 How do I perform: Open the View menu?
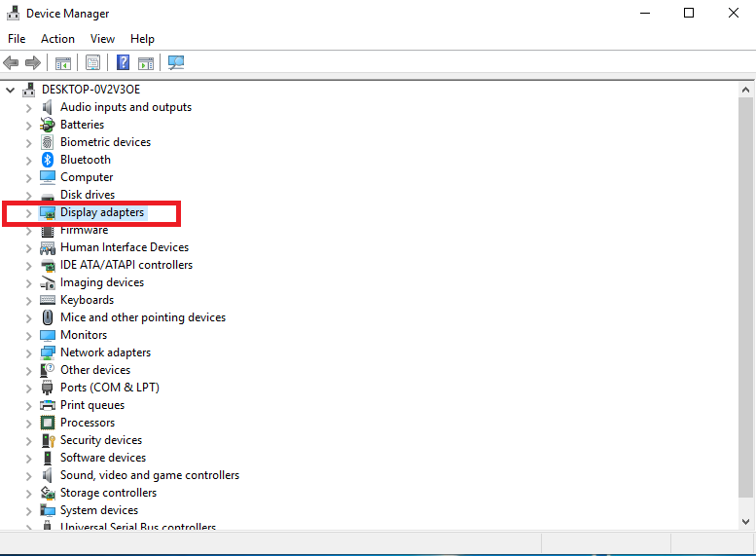pyautogui.click(x=102, y=39)
